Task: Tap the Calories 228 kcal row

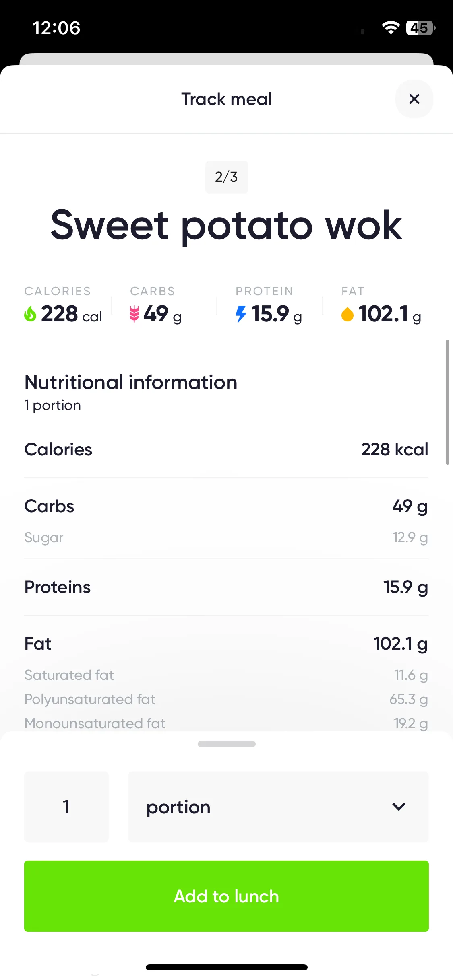Action: tap(226, 449)
